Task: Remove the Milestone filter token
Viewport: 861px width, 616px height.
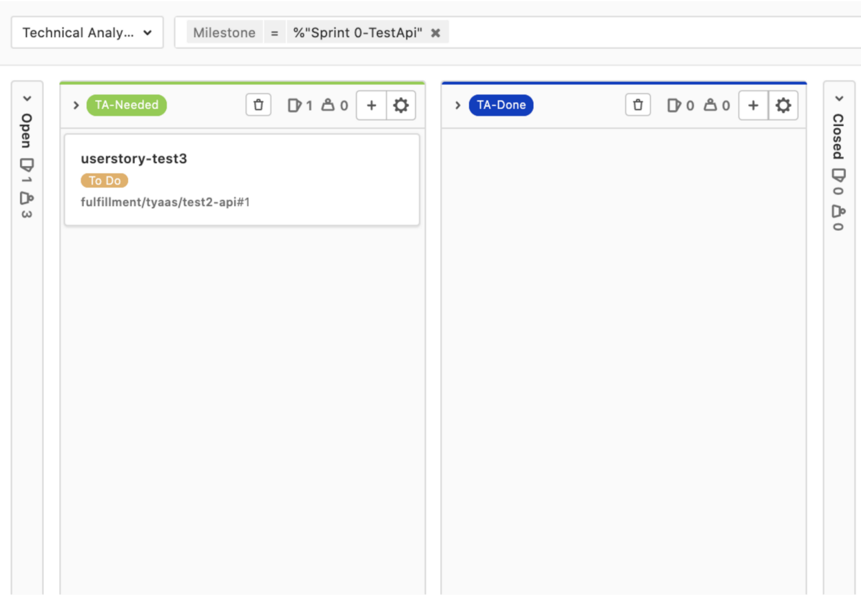Action: coord(435,32)
